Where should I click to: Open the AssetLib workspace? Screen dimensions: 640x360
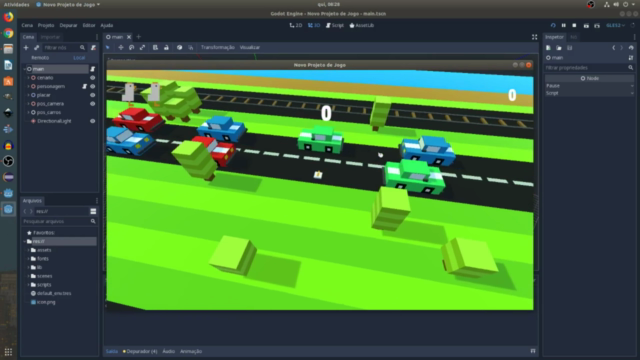pos(362,25)
